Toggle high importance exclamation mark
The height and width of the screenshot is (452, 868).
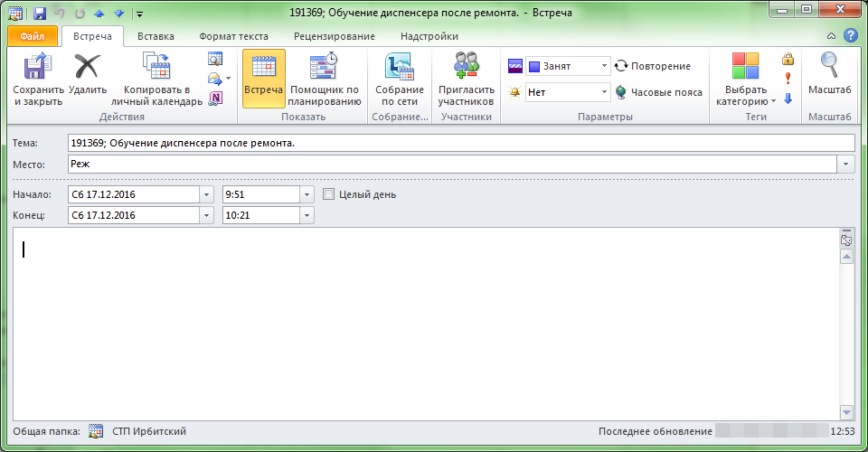tap(788, 79)
